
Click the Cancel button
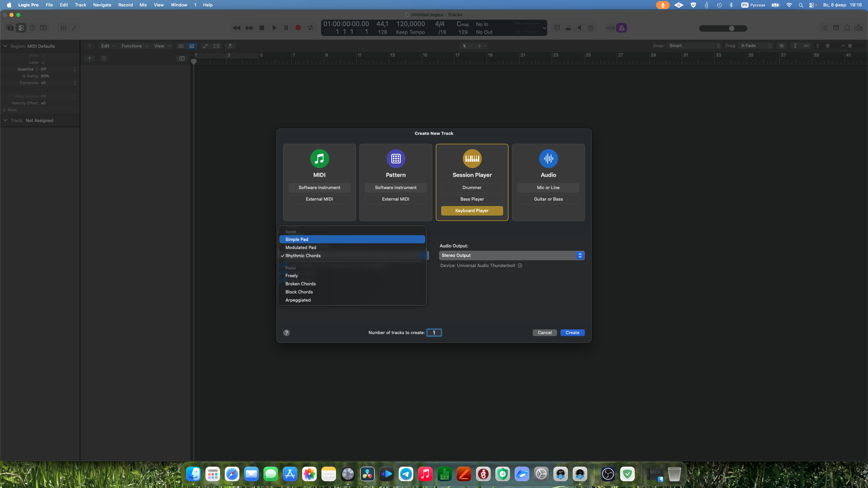click(544, 332)
